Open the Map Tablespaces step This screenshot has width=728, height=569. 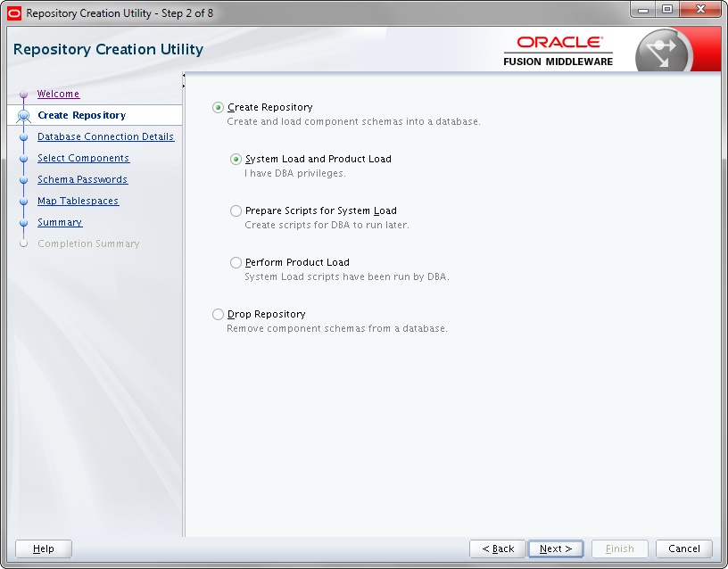tap(78, 201)
